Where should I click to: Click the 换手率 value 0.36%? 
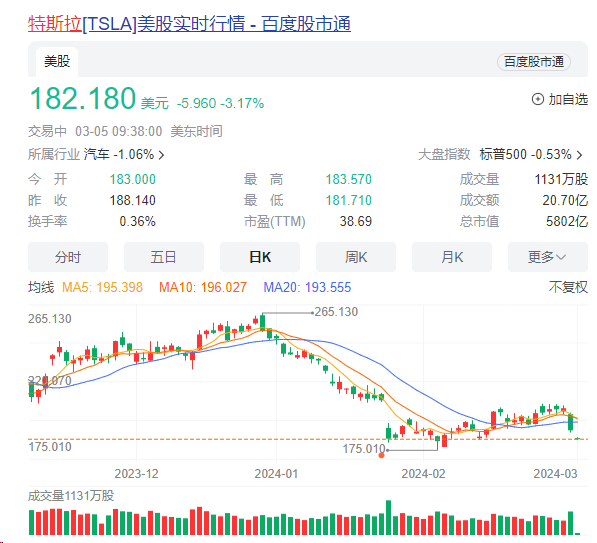[x=137, y=221]
